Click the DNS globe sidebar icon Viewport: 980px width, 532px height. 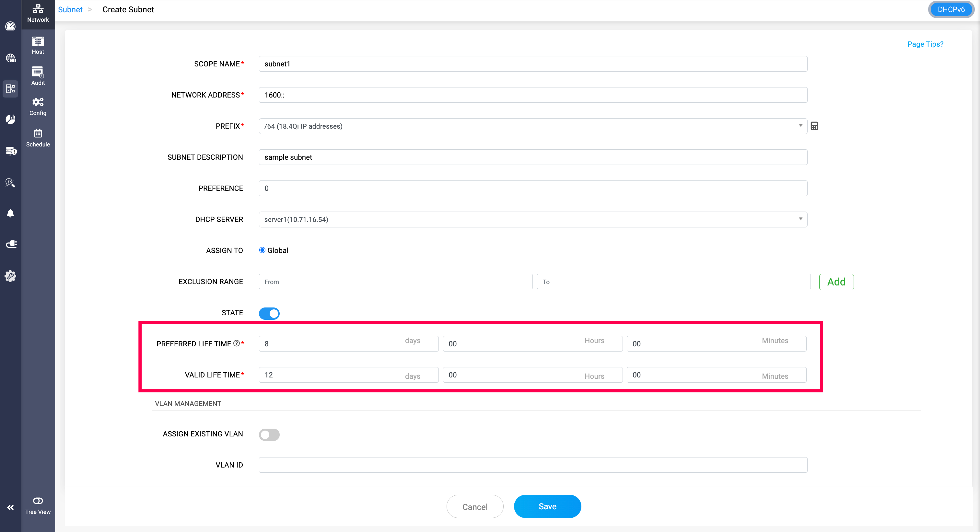(10, 58)
